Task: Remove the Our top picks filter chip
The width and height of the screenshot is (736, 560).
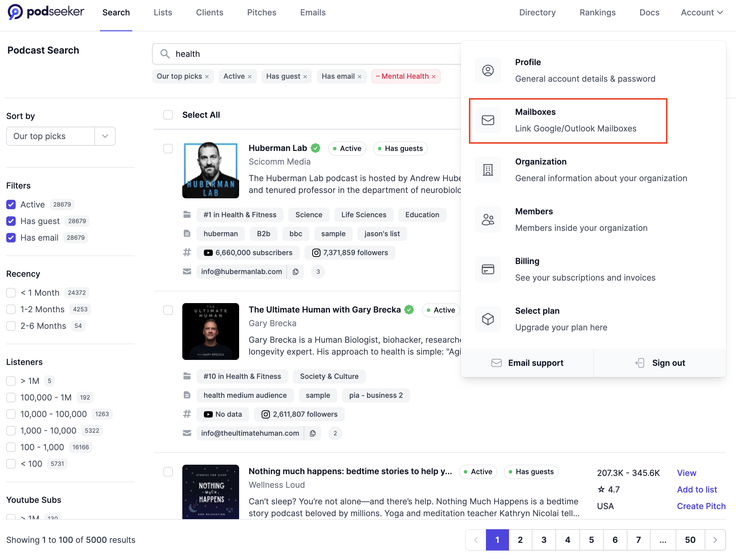Action: click(207, 77)
